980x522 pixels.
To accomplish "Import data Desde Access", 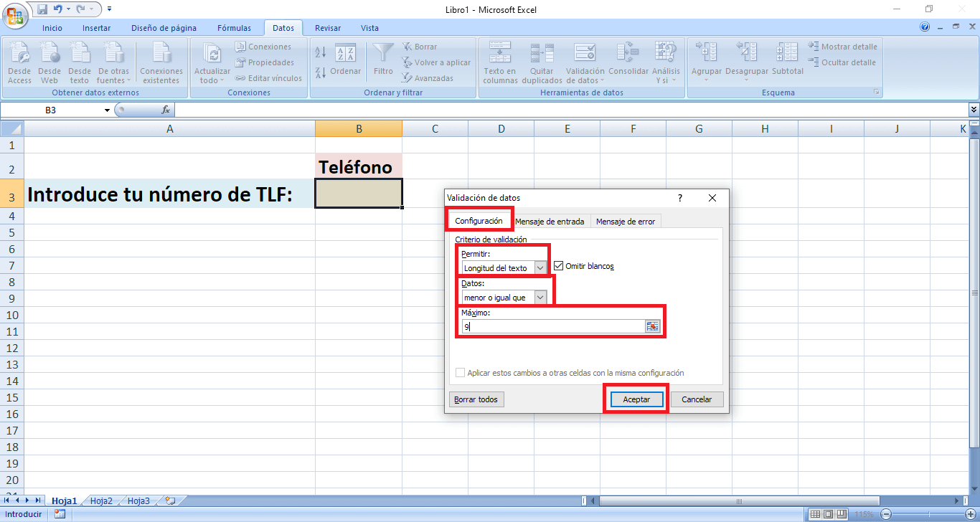I will (x=19, y=63).
